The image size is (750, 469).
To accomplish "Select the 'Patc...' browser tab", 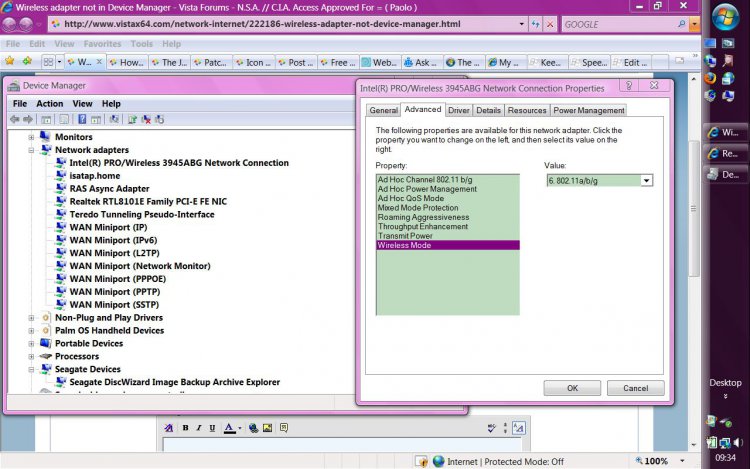I will (211, 63).
